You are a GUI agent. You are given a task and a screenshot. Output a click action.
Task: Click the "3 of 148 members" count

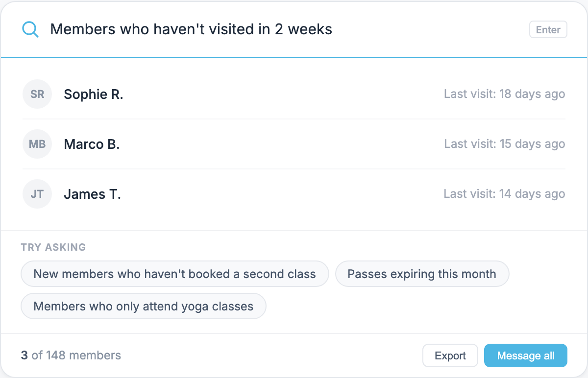tap(71, 355)
